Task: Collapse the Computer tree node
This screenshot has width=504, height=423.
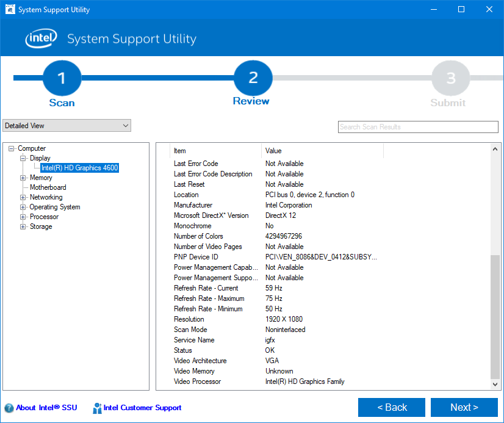Action: point(11,148)
